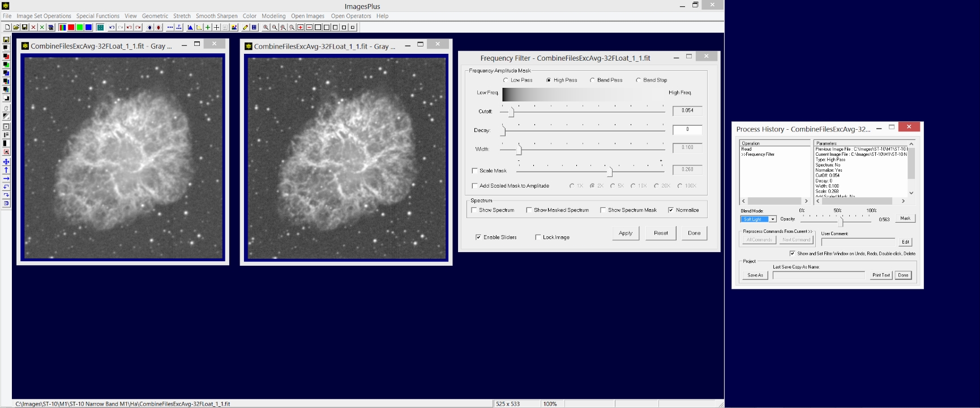This screenshot has height=408, width=980.
Task: Click the black crosshair toolbar icon
Action: click(216, 27)
